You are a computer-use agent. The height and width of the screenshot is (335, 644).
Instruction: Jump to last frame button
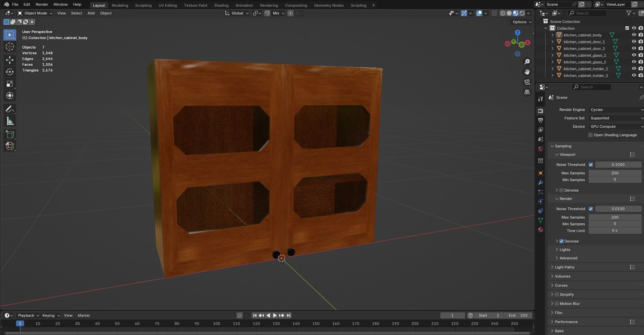288,315
